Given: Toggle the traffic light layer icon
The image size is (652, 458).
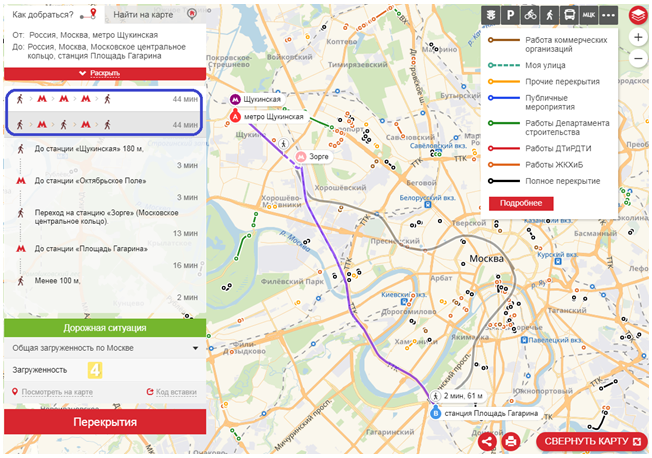Looking at the screenshot, I should click(491, 15).
